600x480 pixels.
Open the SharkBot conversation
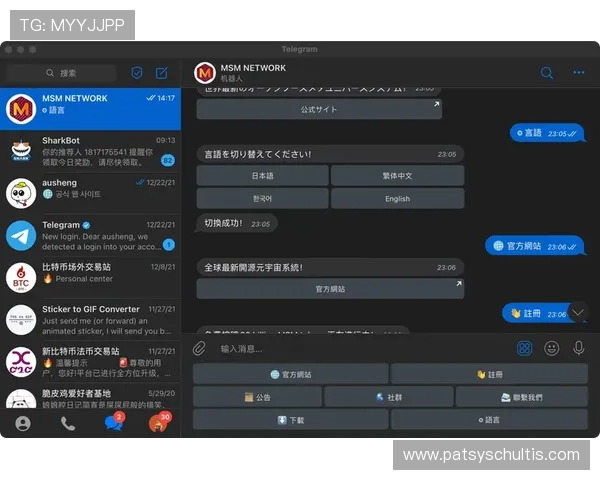pyautogui.click(x=90, y=151)
